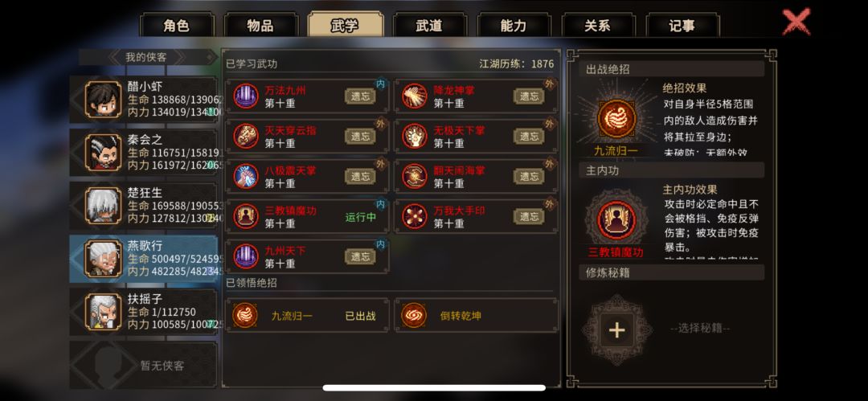Open the 关系 tab
The height and width of the screenshot is (401, 868).
(597, 26)
